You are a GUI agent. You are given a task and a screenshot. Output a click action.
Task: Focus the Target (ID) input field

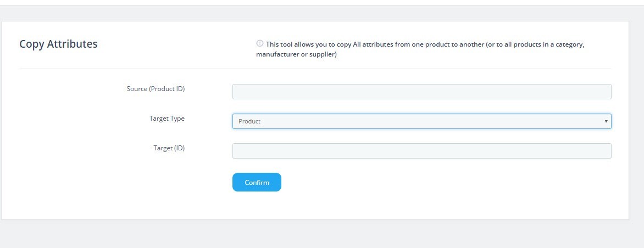[x=422, y=151]
